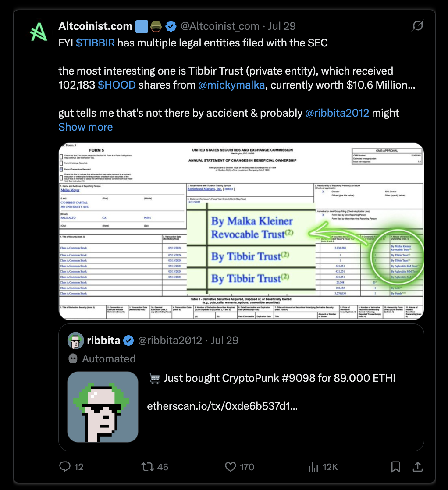Visit @mickymalka mentioned profile
Image resolution: width=448 pixels, height=490 pixels.
coord(231,85)
